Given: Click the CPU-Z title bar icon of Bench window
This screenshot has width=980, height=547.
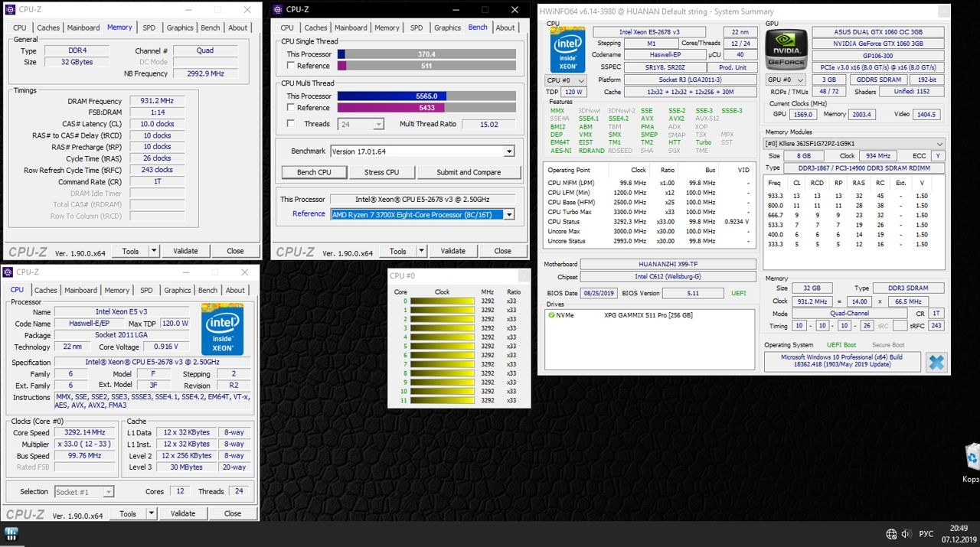Looking at the screenshot, I should [x=278, y=10].
